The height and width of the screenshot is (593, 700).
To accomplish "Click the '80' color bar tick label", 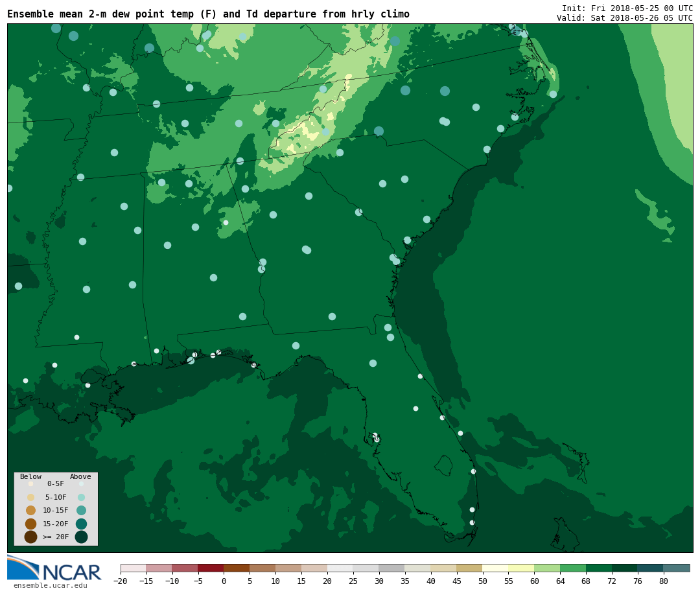I will [664, 581].
